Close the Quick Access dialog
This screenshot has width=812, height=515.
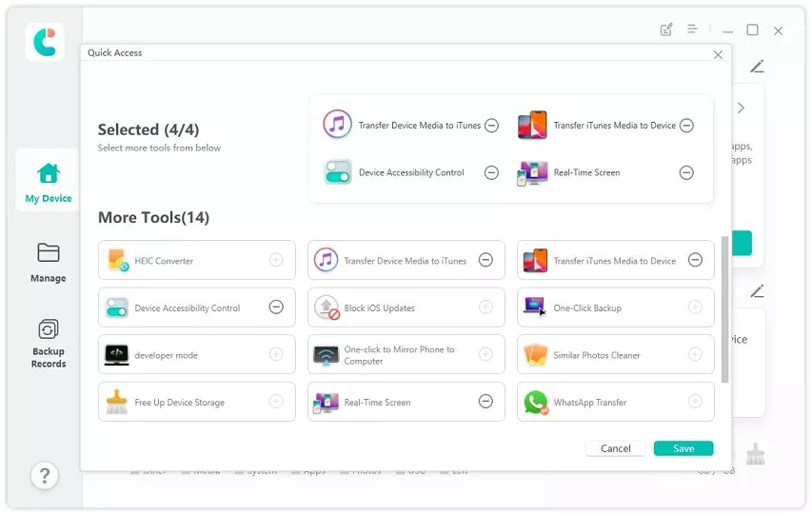pos(718,54)
